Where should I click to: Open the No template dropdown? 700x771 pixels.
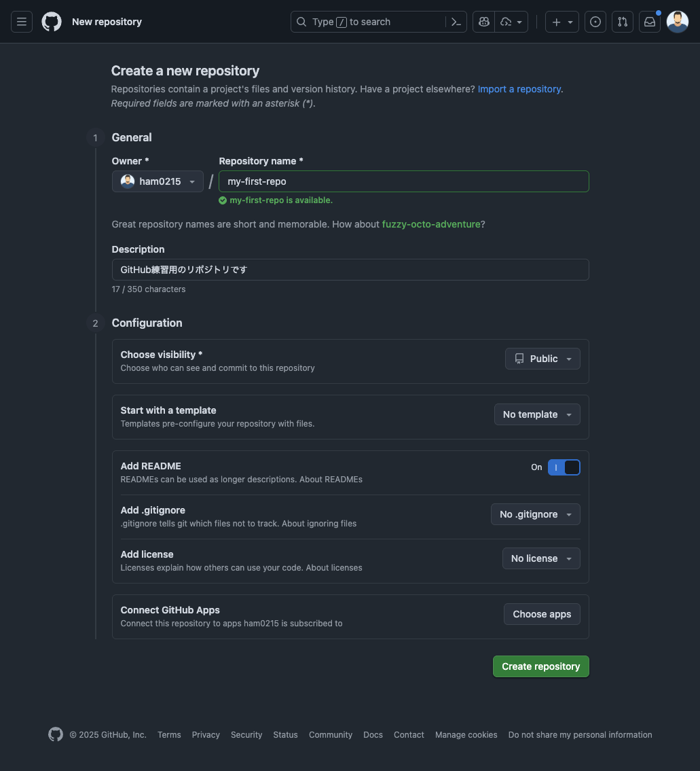(536, 414)
